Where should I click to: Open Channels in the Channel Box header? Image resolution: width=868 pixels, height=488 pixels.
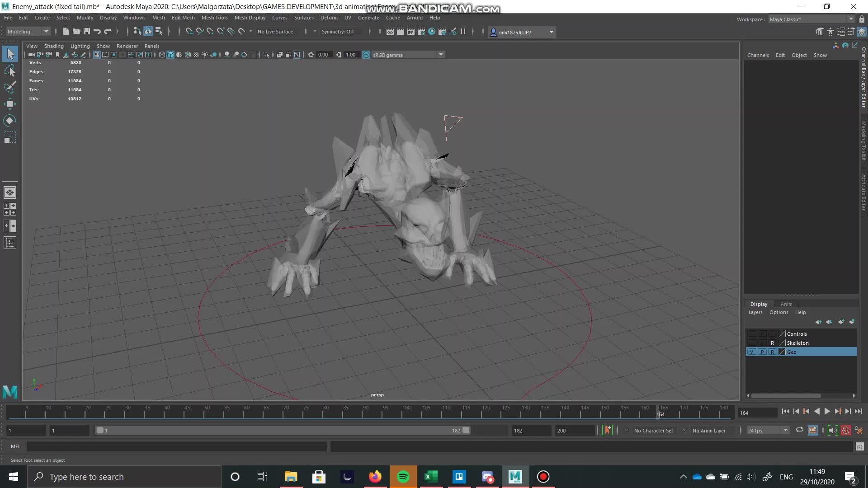pyautogui.click(x=758, y=55)
